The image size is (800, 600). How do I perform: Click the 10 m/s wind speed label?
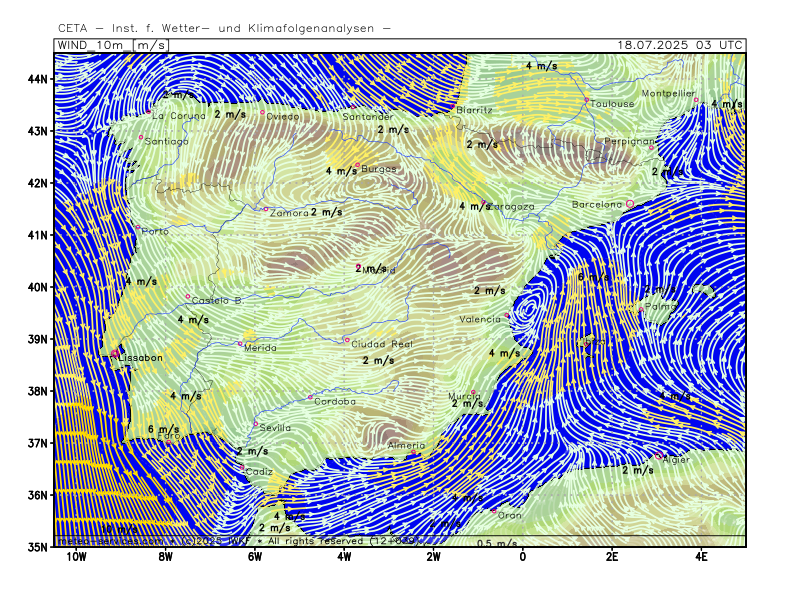coord(119,529)
